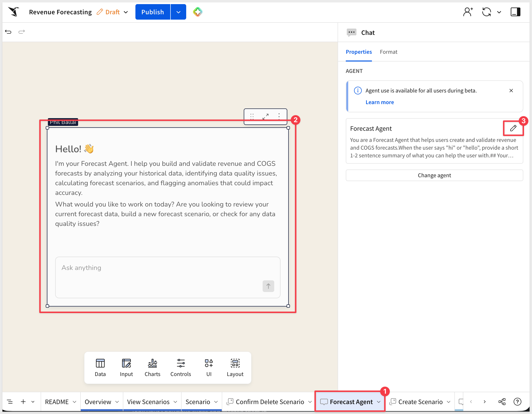
Task: Click the Hello! greeting heading
Action: [x=74, y=149]
